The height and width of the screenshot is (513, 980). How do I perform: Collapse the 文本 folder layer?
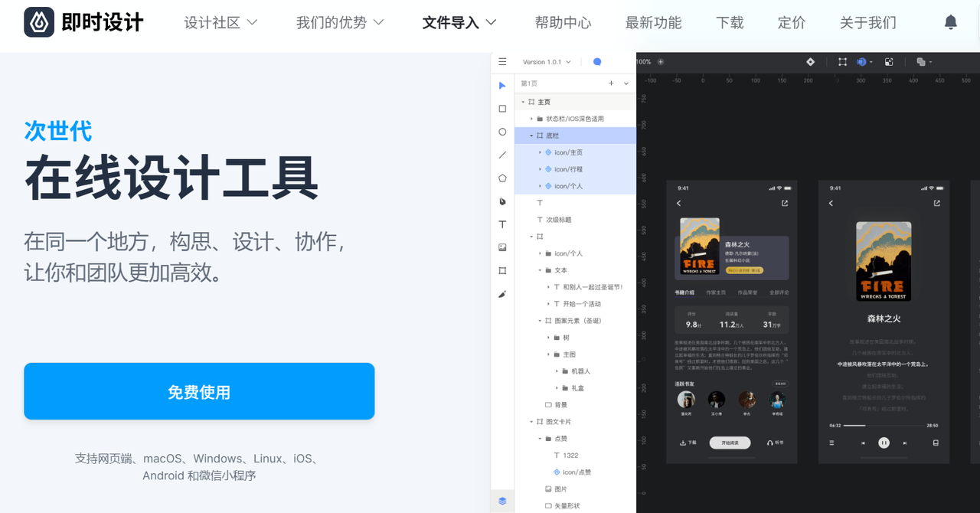pos(540,270)
